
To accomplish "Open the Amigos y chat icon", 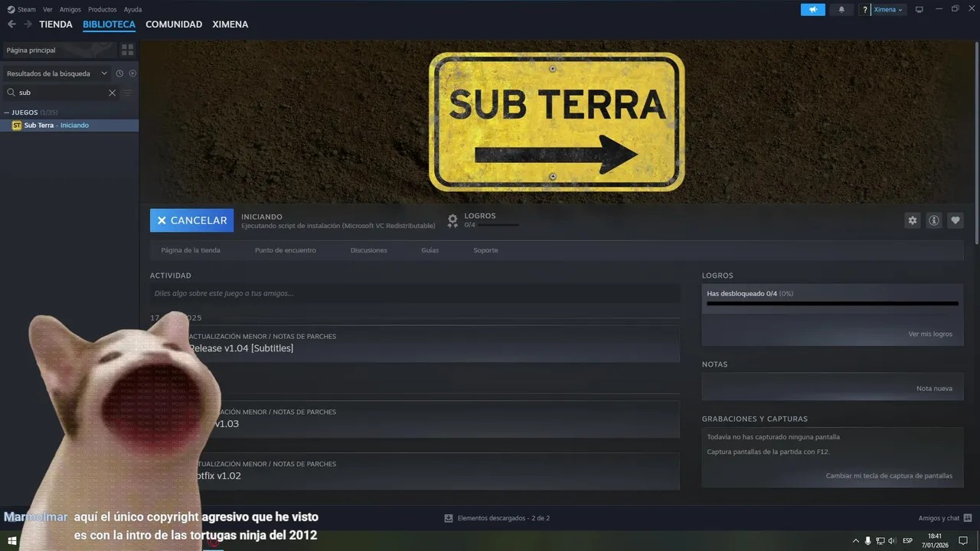I will (x=968, y=518).
